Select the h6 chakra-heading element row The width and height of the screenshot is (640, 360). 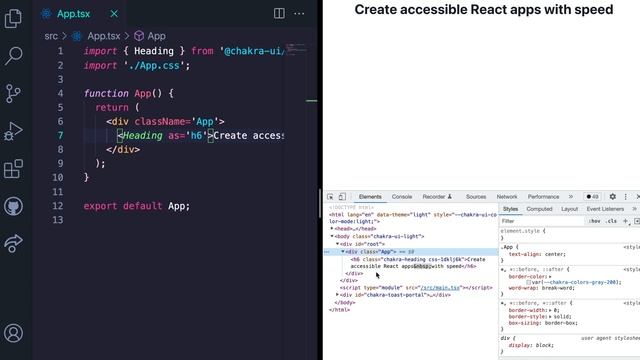click(x=418, y=263)
